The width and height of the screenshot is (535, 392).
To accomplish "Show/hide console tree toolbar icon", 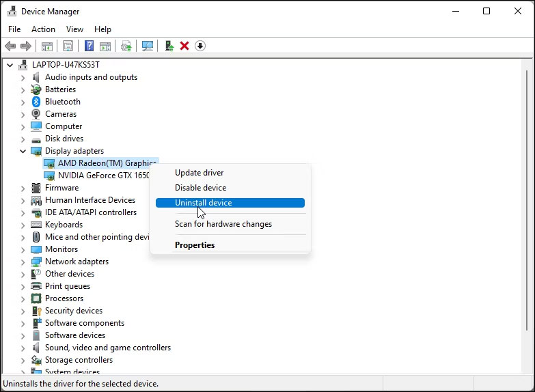I will point(46,46).
